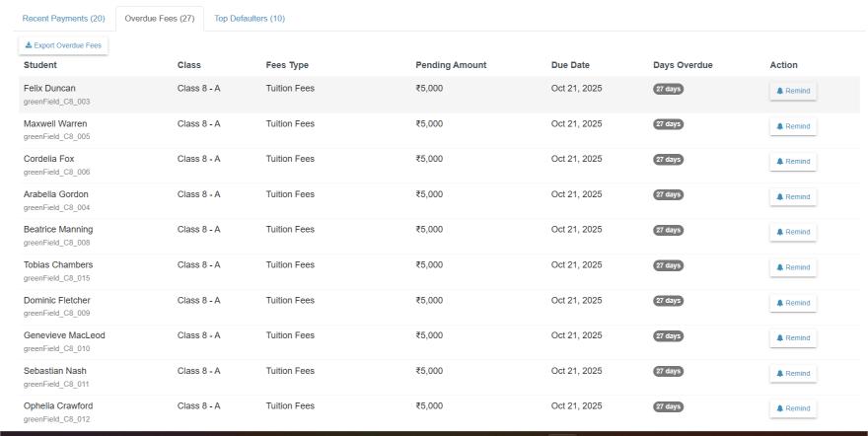Screen dimensions: 868x436
Task: Click 27 days badge in Felix Duncan row
Action: point(668,89)
